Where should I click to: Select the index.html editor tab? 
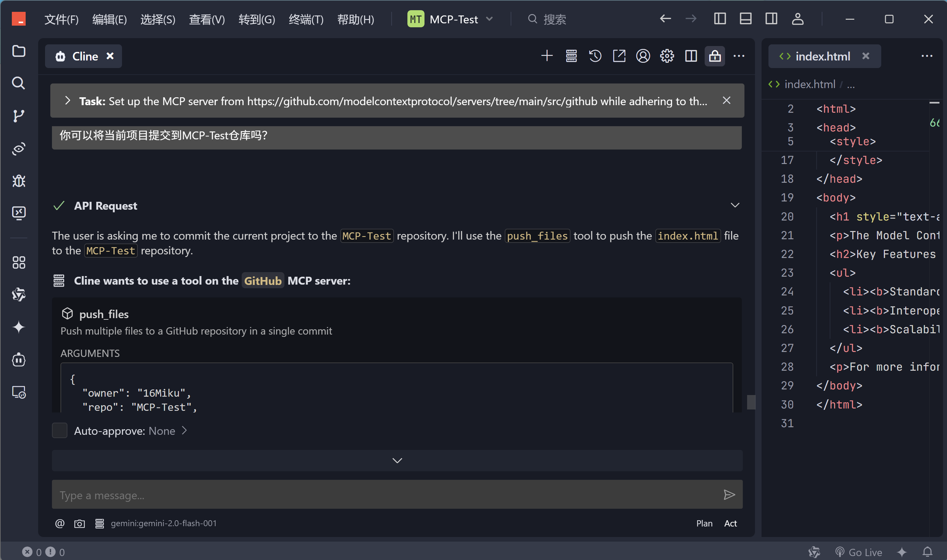tap(822, 56)
